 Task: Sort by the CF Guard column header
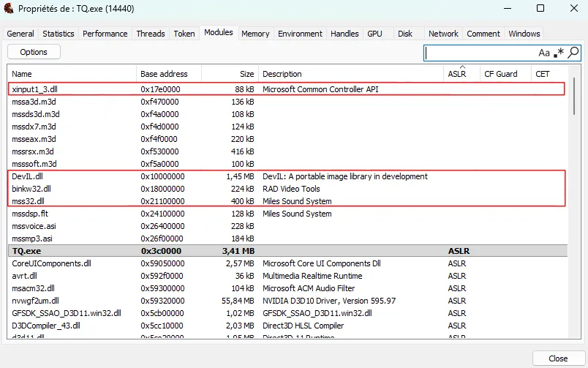click(505, 74)
